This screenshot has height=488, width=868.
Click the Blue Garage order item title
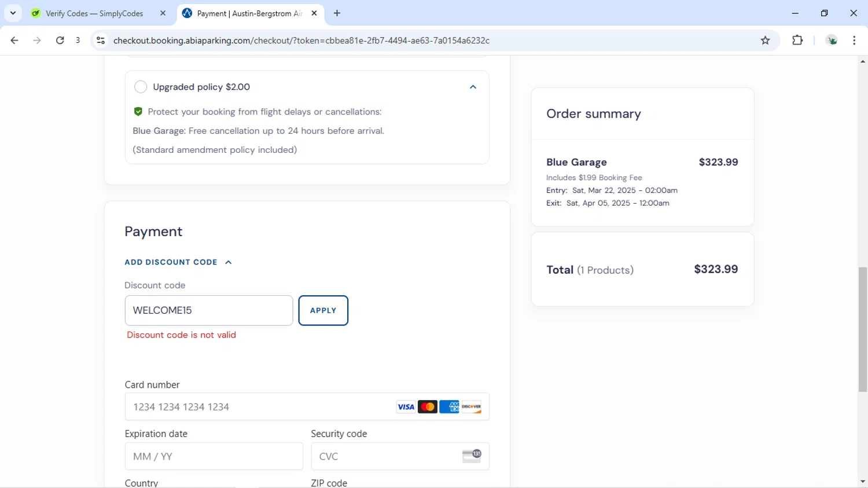tap(576, 162)
